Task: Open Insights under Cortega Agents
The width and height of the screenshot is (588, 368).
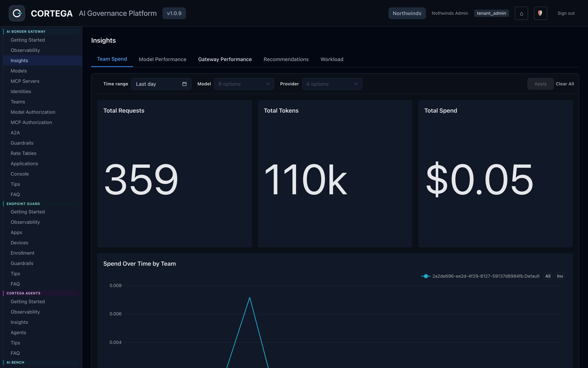Action: (42, 322)
